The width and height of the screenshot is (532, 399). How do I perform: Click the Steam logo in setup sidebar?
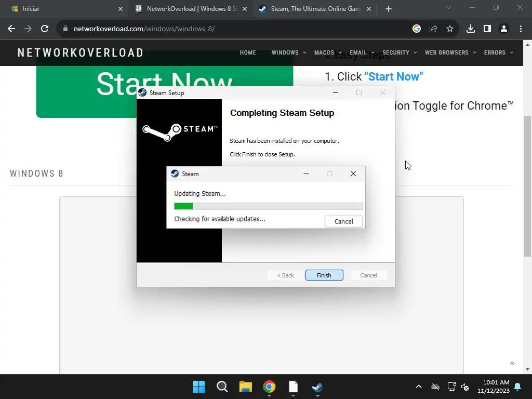180,132
